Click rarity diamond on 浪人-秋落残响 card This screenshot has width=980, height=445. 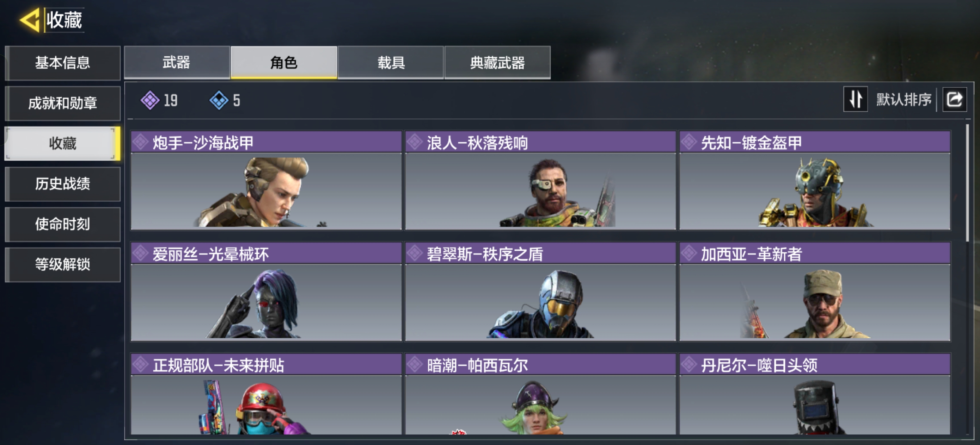point(415,142)
